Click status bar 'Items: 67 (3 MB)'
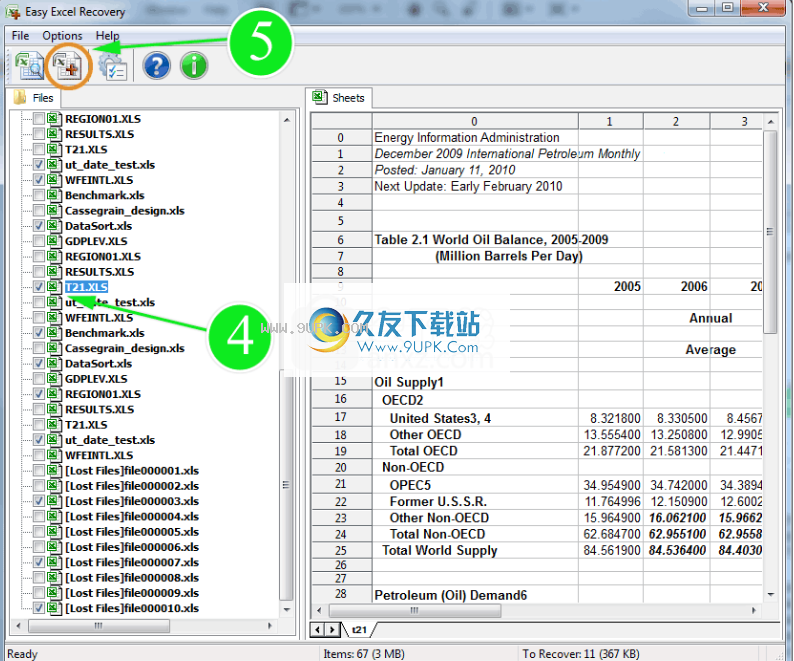This screenshot has height=661, width=794. 364,653
